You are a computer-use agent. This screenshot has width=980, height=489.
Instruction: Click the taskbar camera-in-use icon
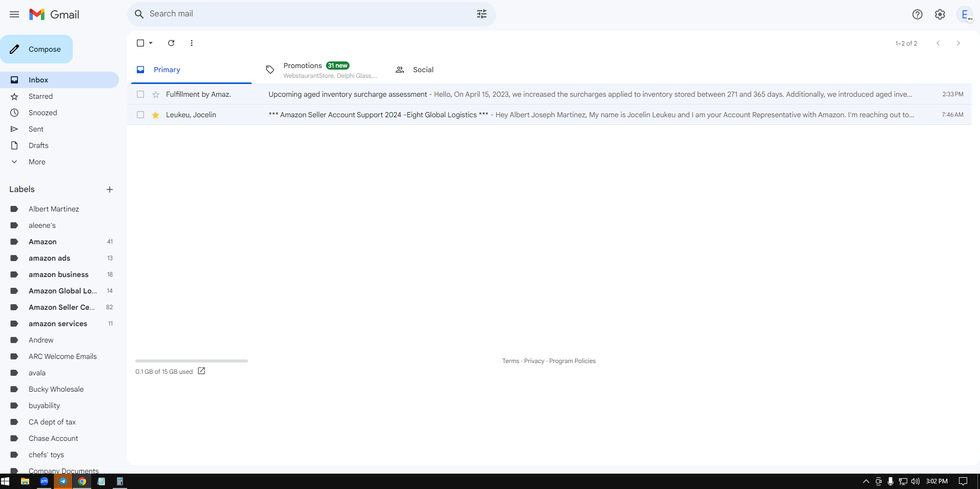point(879,481)
